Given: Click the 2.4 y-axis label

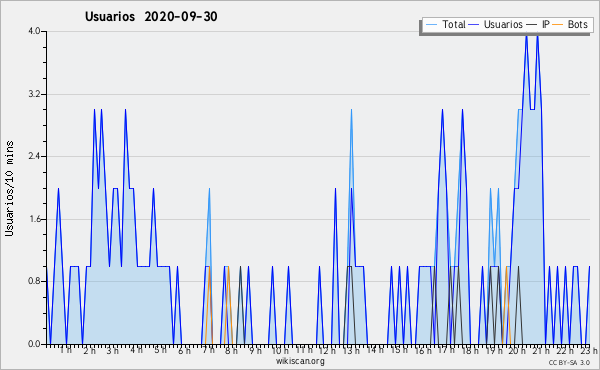Looking at the screenshot, I should point(34,156).
